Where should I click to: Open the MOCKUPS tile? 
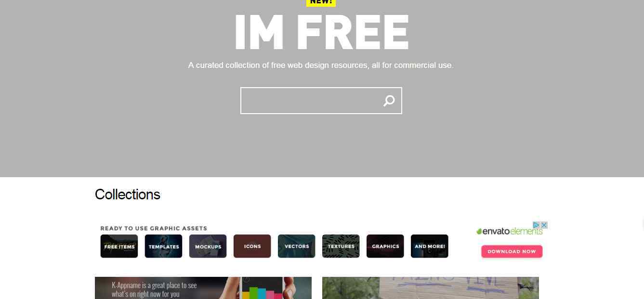[208, 246]
